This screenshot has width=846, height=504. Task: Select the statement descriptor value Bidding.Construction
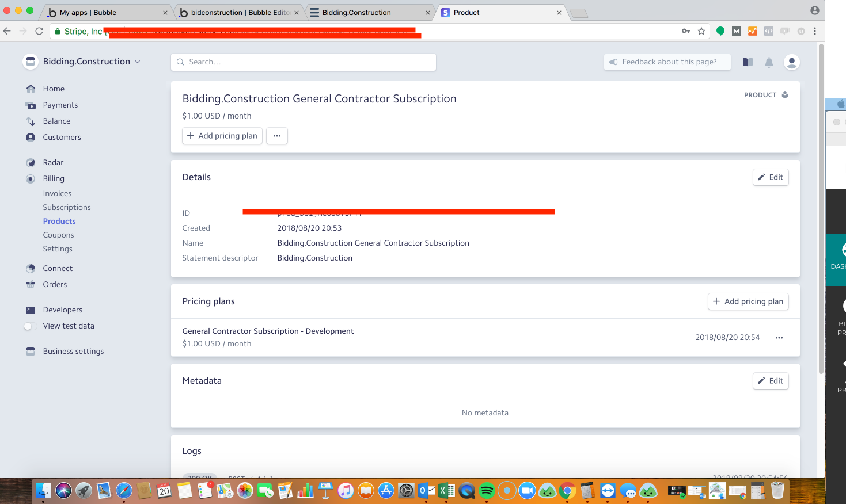coord(315,258)
